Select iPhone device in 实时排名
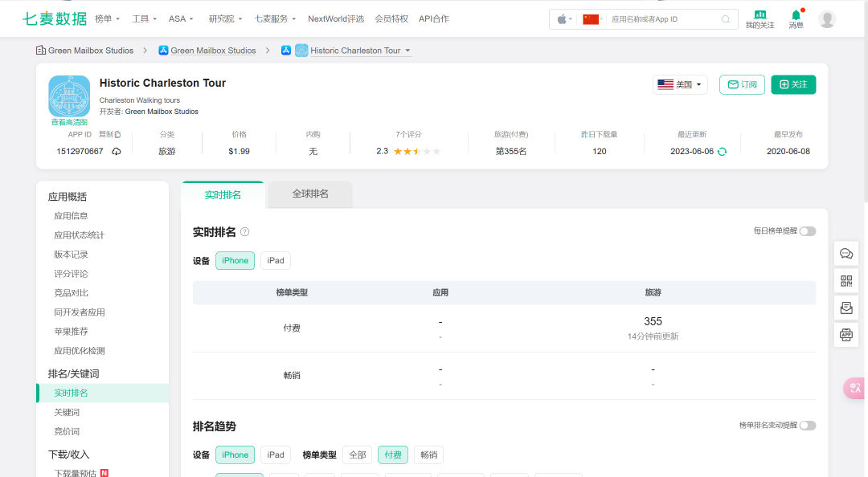 (x=235, y=261)
